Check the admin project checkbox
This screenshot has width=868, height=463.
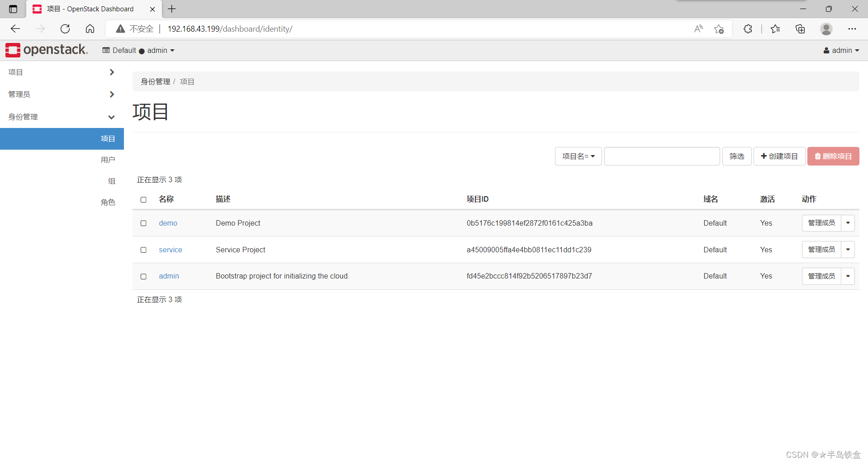[143, 276]
